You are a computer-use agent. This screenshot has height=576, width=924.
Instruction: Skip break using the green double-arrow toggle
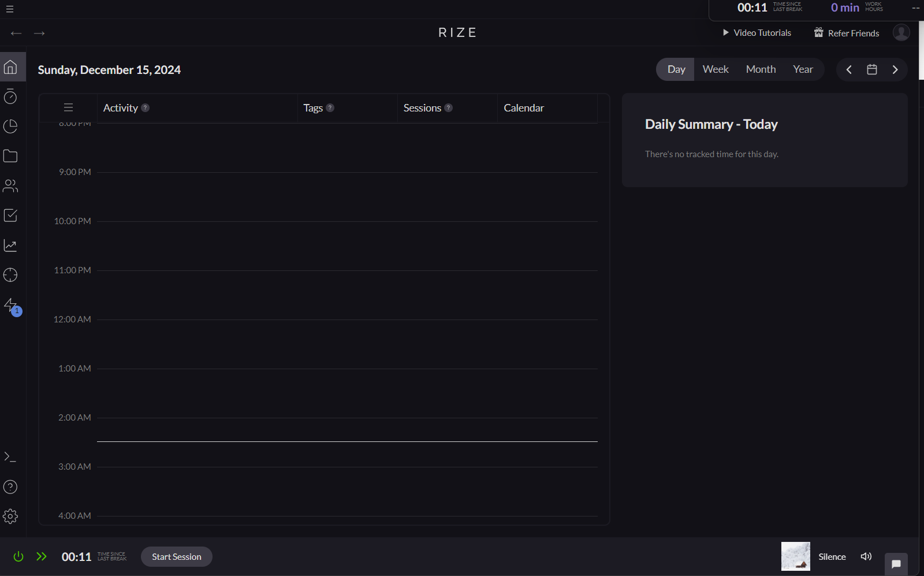click(41, 556)
